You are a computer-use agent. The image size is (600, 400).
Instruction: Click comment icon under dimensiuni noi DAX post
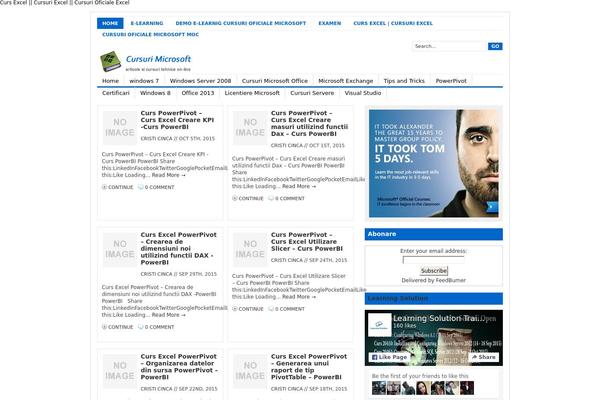[140, 327]
